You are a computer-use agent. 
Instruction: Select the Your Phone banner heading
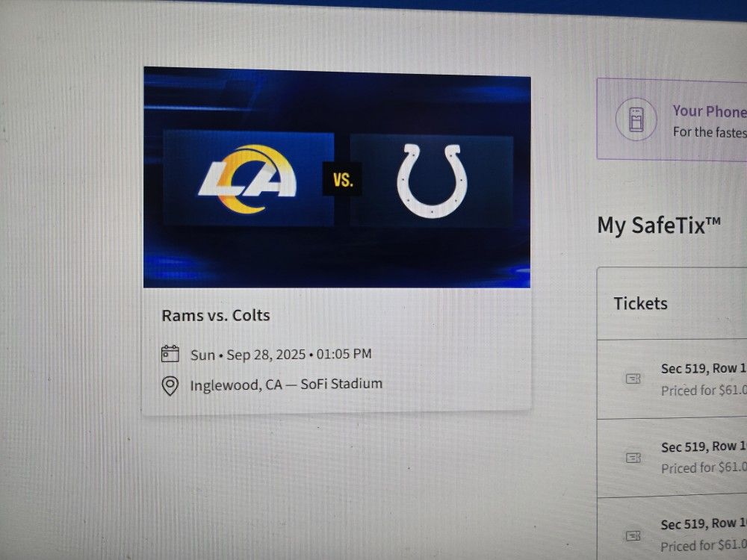[710, 111]
